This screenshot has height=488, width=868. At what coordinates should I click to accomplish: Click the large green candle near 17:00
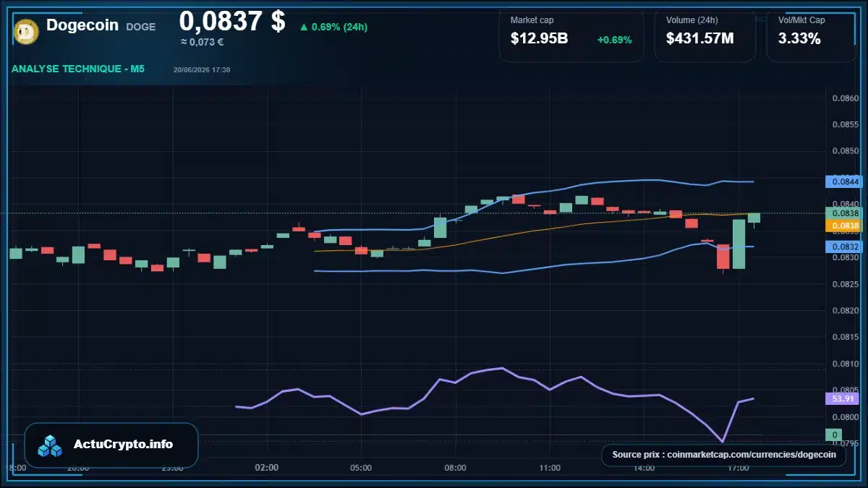[x=739, y=244]
